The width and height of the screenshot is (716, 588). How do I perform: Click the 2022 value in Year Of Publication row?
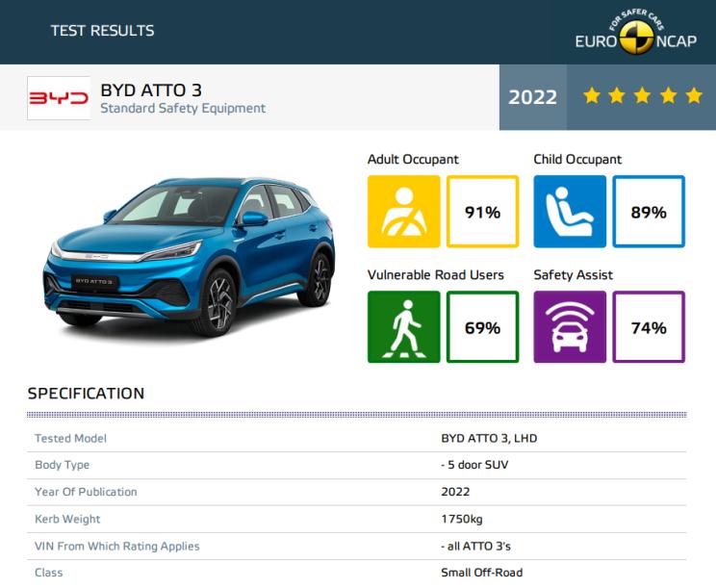pyautogui.click(x=455, y=492)
